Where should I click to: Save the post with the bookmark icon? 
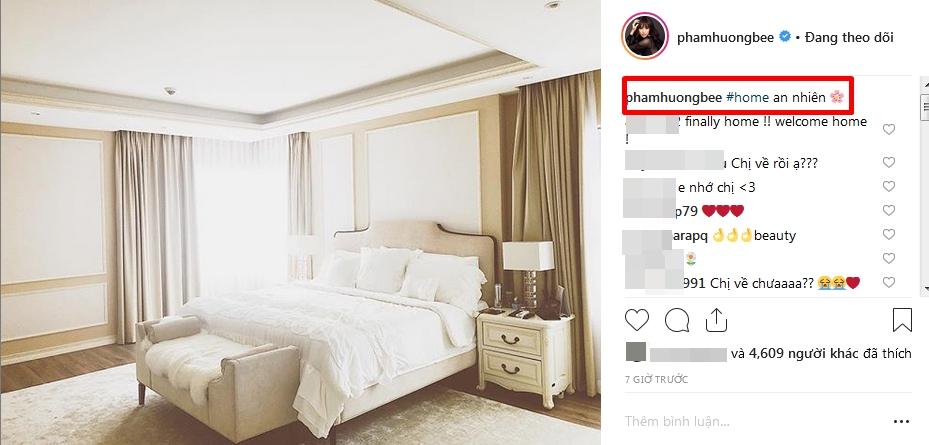click(x=902, y=321)
